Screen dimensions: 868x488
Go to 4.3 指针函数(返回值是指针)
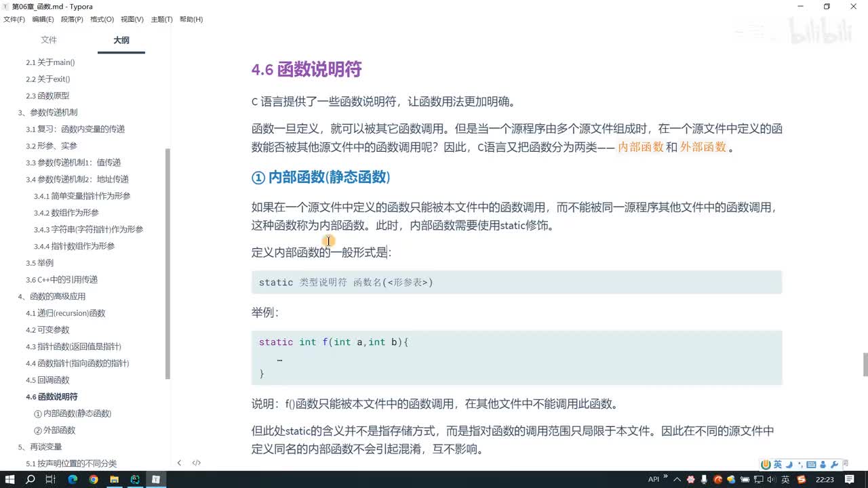(x=74, y=346)
